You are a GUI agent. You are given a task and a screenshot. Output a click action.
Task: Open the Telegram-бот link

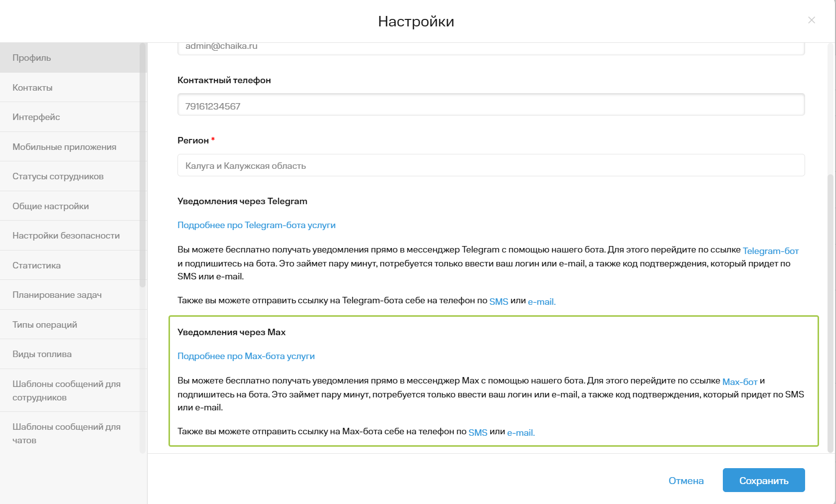pyautogui.click(x=771, y=251)
